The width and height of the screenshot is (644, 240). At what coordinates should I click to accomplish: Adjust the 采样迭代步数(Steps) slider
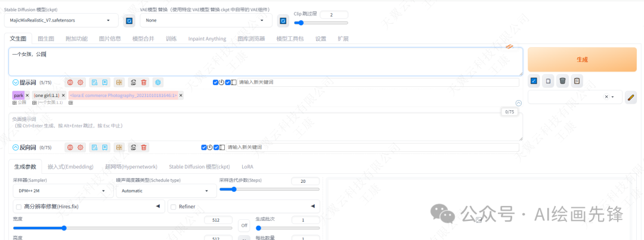pyautogui.click(x=270, y=189)
